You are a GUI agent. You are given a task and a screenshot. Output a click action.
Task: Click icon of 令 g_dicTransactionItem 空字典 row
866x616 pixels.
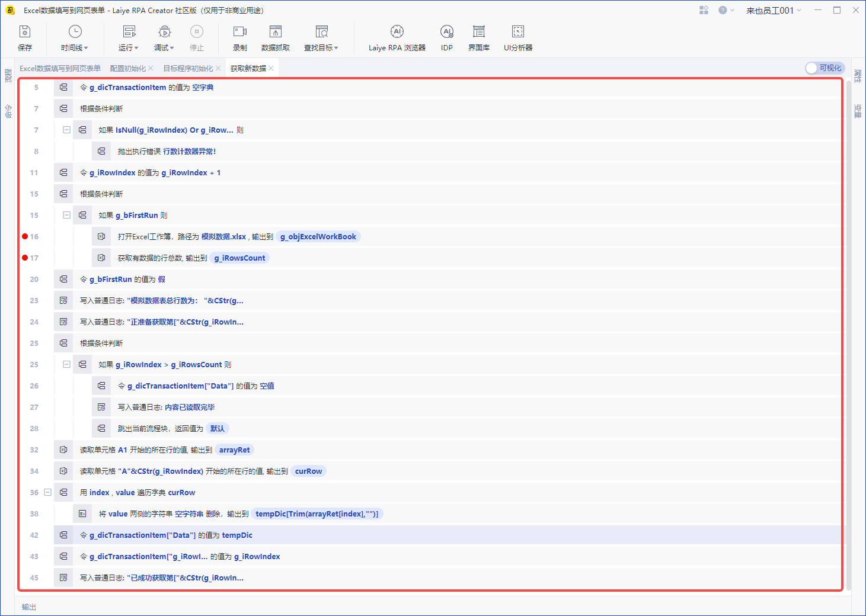[x=63, y=87]
